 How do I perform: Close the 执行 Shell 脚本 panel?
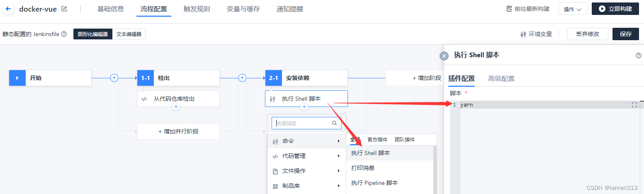pyautogui.click(x=444, y=56)
